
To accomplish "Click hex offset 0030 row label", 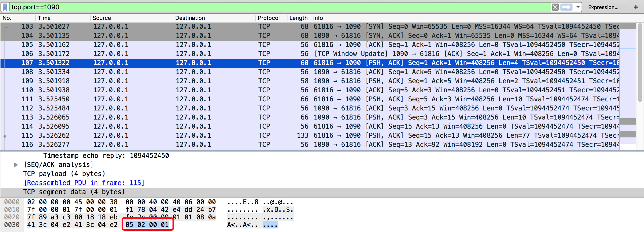I will point(12,225).
